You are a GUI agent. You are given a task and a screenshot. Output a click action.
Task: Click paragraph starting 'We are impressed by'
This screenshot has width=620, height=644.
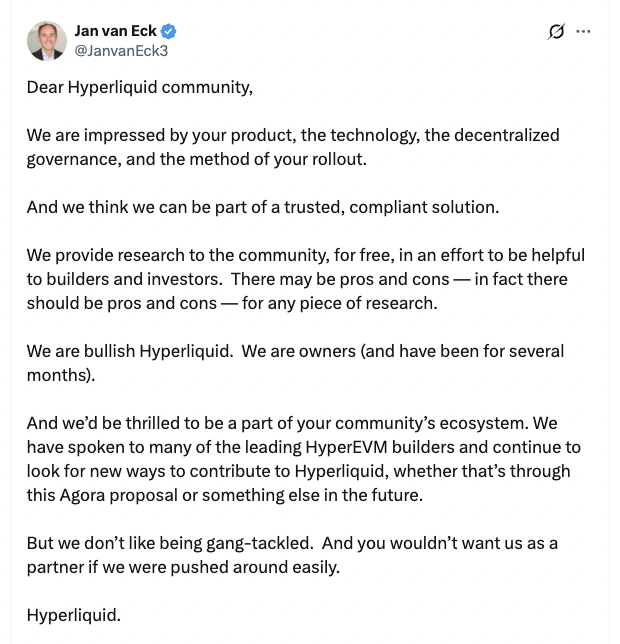pos(293,147)
